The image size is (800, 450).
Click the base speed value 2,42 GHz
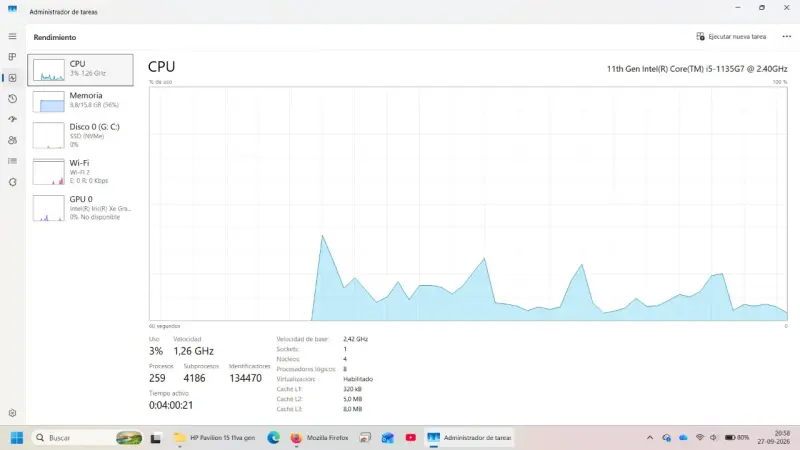point(356,339)
